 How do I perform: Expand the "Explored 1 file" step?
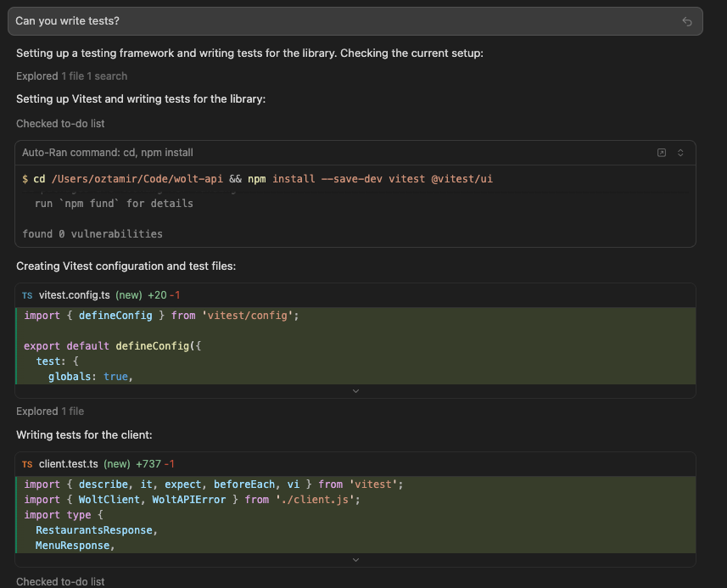(x=50, y=412)
